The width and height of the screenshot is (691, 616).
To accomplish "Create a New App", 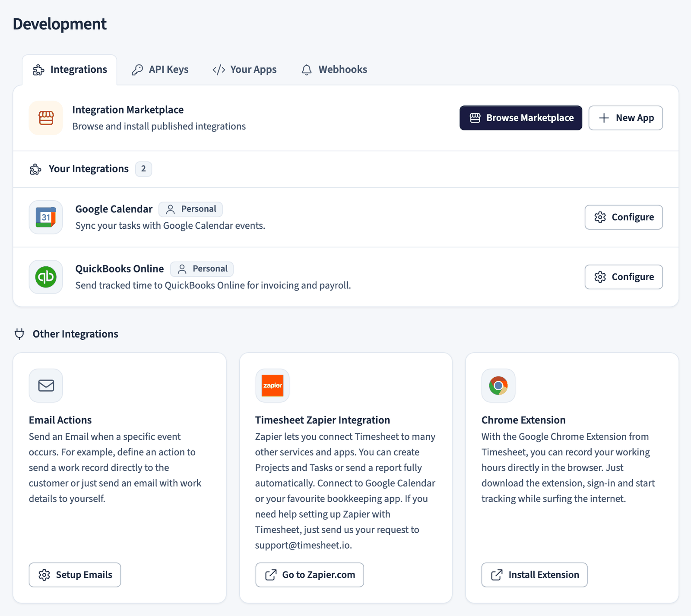I will coord(626,118).
